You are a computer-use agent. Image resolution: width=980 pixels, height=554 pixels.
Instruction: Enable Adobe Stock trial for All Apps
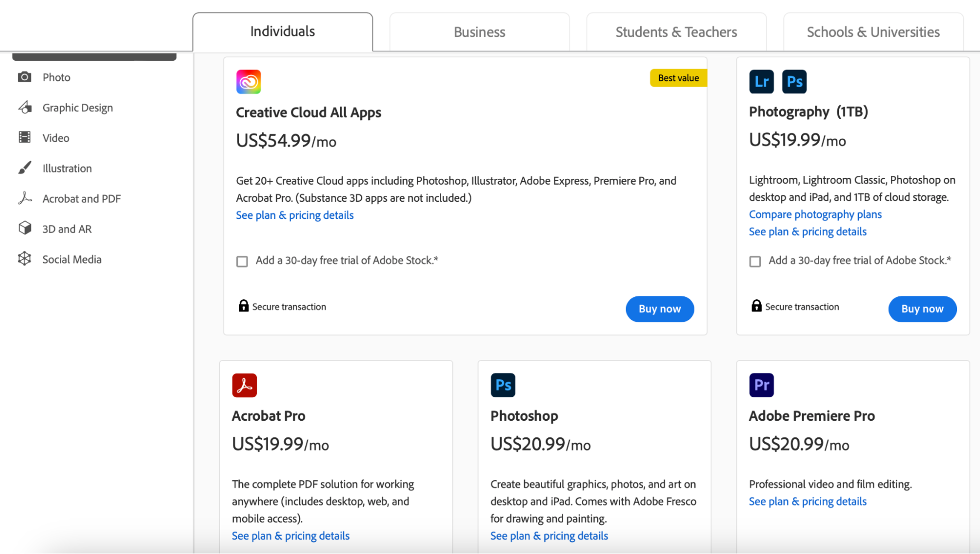click(x=242, y=261)
